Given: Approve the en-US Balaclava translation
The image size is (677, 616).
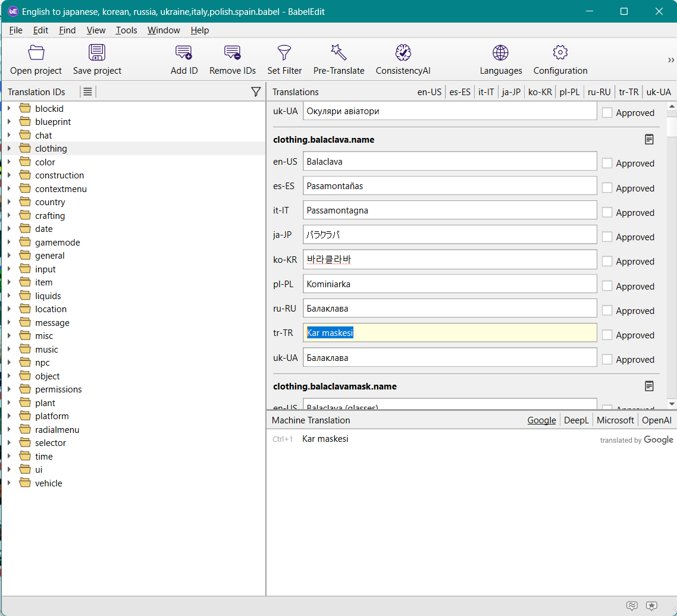Looking at the screenshot, I should tap(607, 163).
